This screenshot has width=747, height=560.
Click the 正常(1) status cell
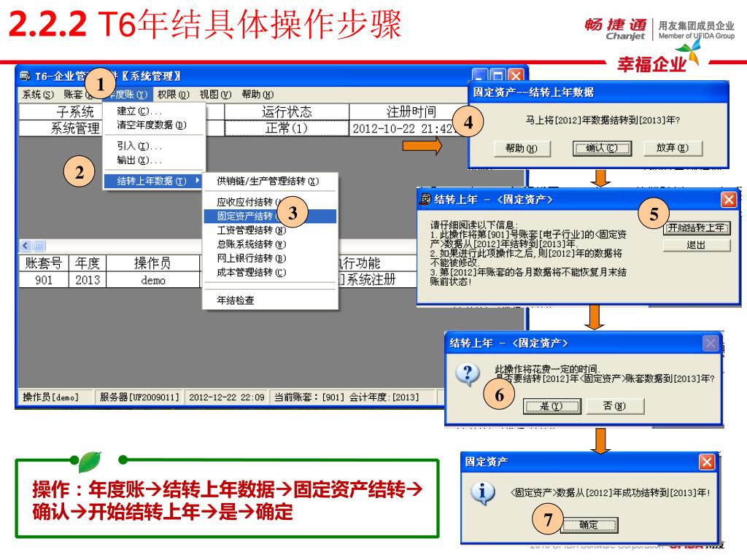pyautogui.click(x=287, y=128)
